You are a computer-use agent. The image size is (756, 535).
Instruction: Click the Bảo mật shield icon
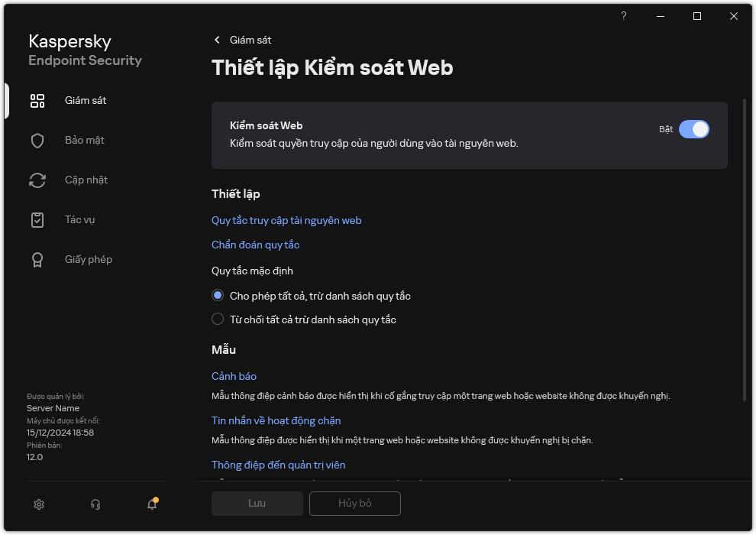(x=37, y=141)
